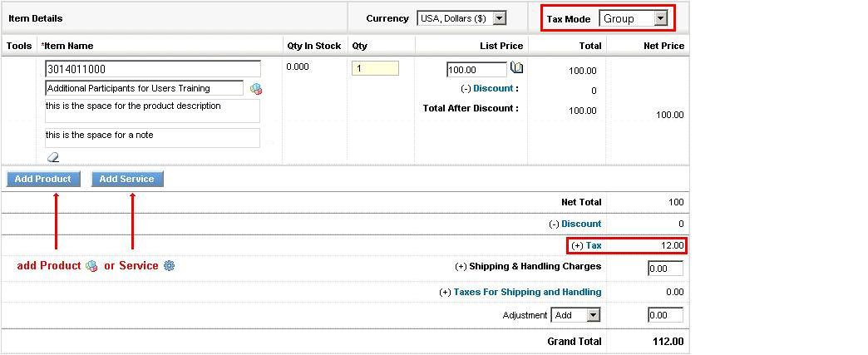Click the Total After Discount label
This screenshot has width=868, height=355.
[x=471, y=109]
